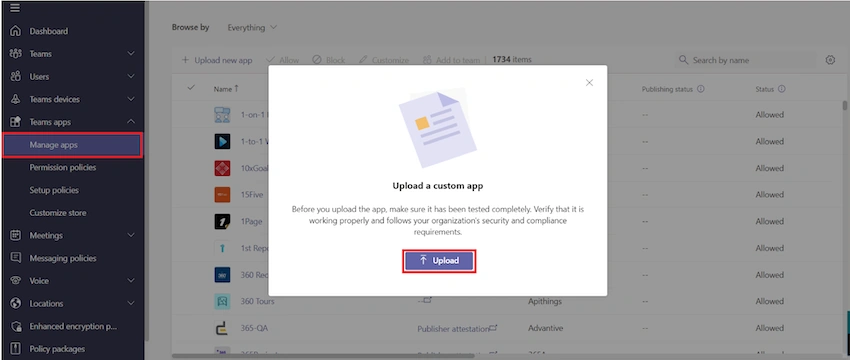Collapse the Teams apps section chevron
This screenshot has width=850, height=360.
(131, 122)
